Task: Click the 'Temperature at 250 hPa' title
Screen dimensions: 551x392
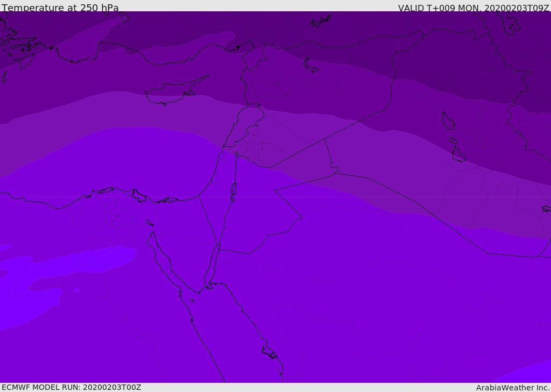Action: click(x=60, y=8)
